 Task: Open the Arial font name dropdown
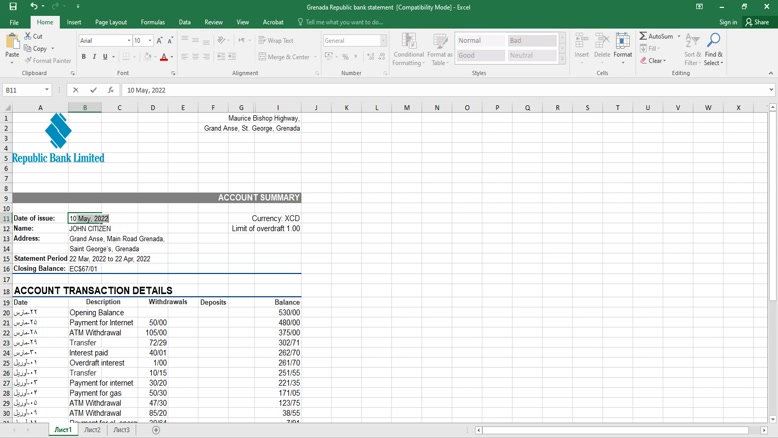point(129,41)
